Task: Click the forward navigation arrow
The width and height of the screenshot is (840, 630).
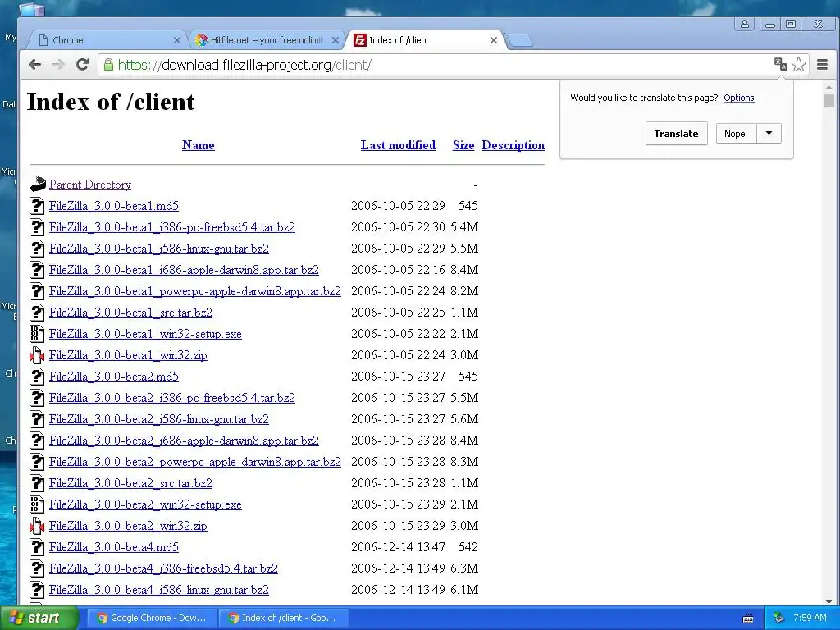Action: pos(58,65)
